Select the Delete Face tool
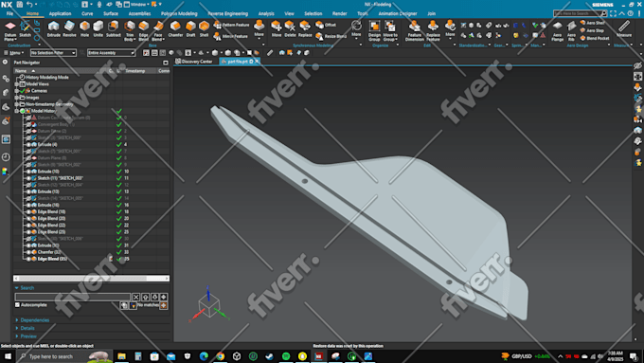Viewport: 644px width, 363px height. pos(290,29)
